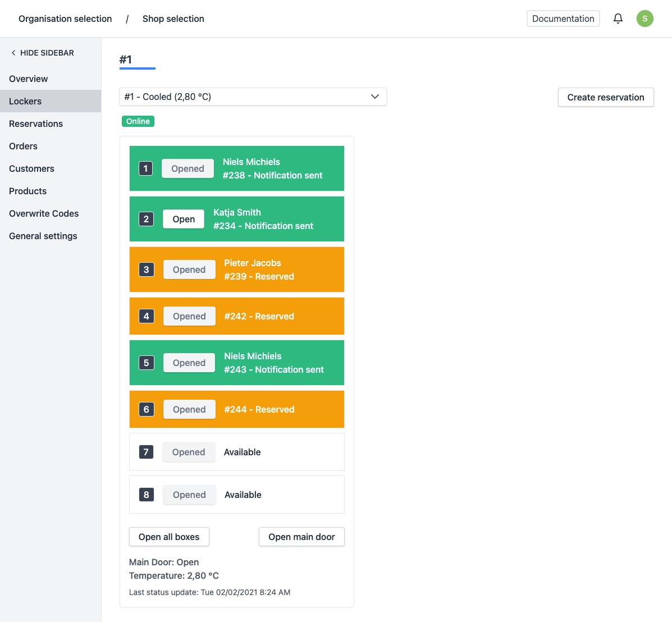The image size is (672, 622).
Task: Click the dropdown chevron arrow
Action: point(375,97)
